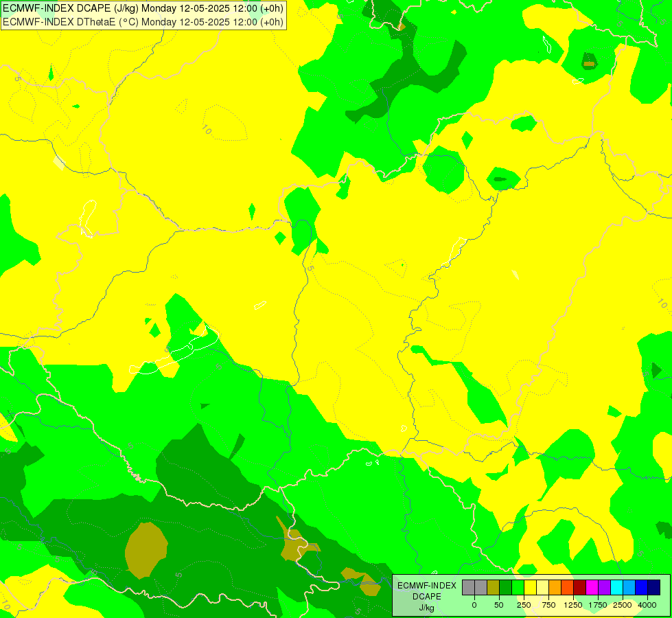Image resolution: width=672 pixels, height=618 pixels.
Task: Click the olive legend swatch between 0 and 50
Action: [x=494, y=588]
